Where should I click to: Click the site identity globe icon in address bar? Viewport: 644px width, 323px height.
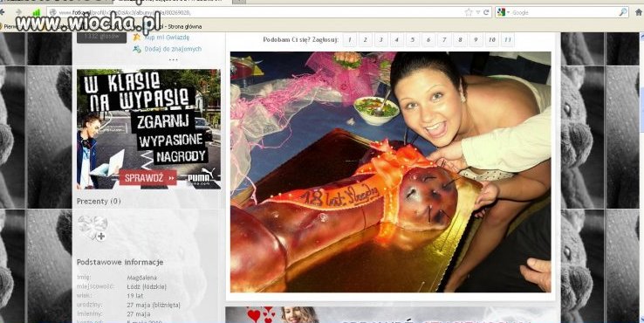[52, 13]
